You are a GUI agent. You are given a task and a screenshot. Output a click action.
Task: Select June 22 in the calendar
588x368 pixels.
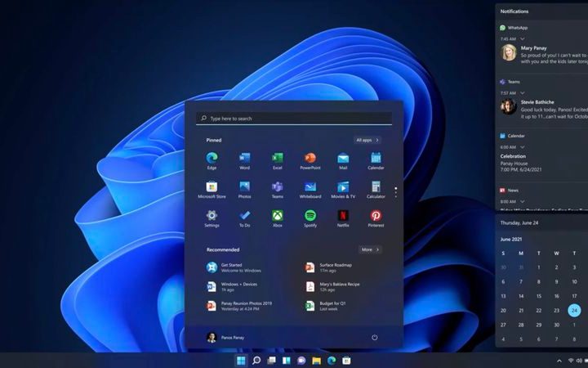[538, 310]
